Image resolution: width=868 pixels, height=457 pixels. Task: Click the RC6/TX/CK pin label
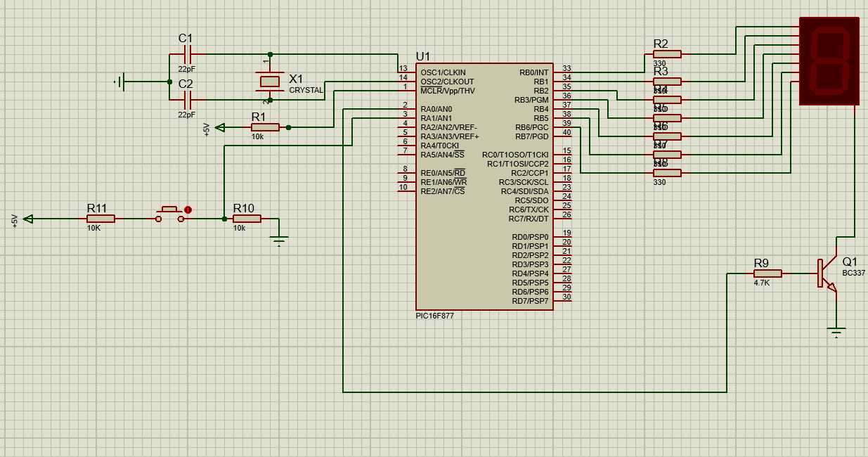[529, 210]
